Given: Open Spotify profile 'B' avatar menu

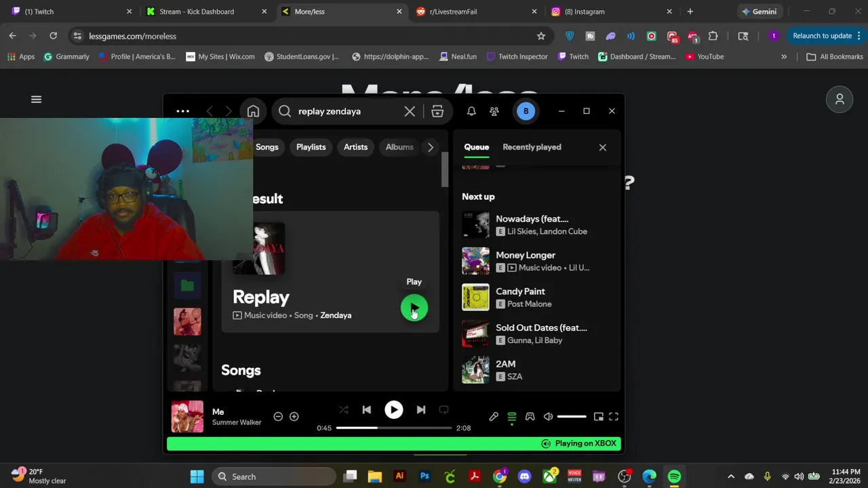Looking at the screenshot, I should (x=526, y=111).
